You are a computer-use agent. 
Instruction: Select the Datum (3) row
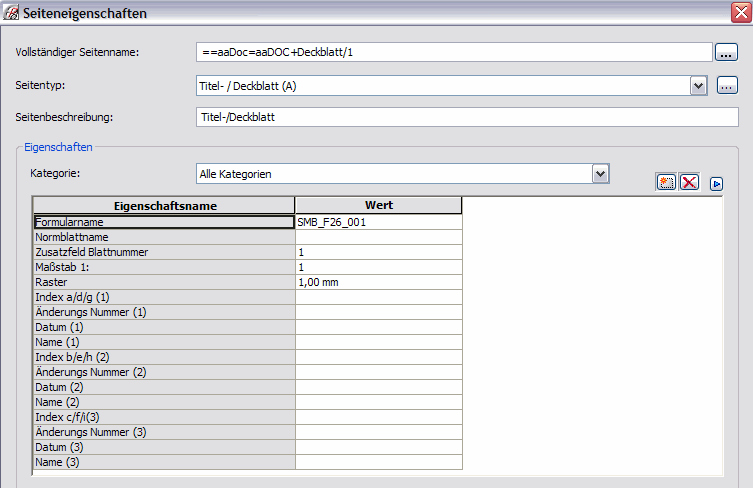164,447
